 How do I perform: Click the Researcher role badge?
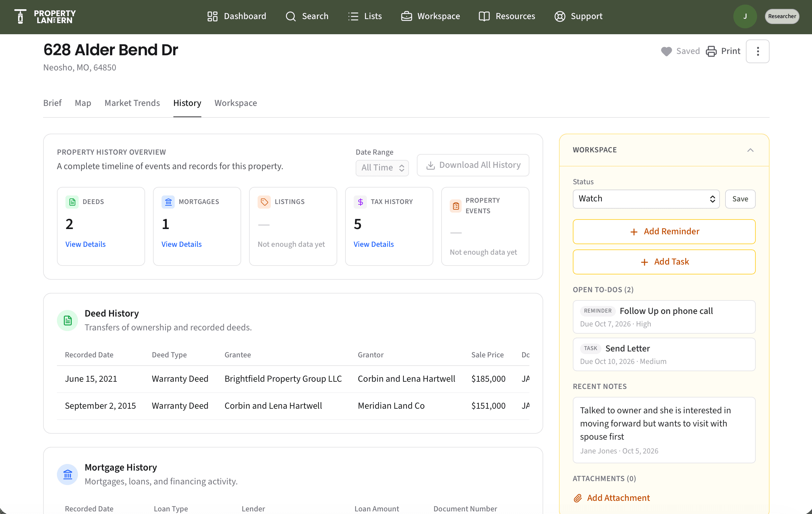782,16
